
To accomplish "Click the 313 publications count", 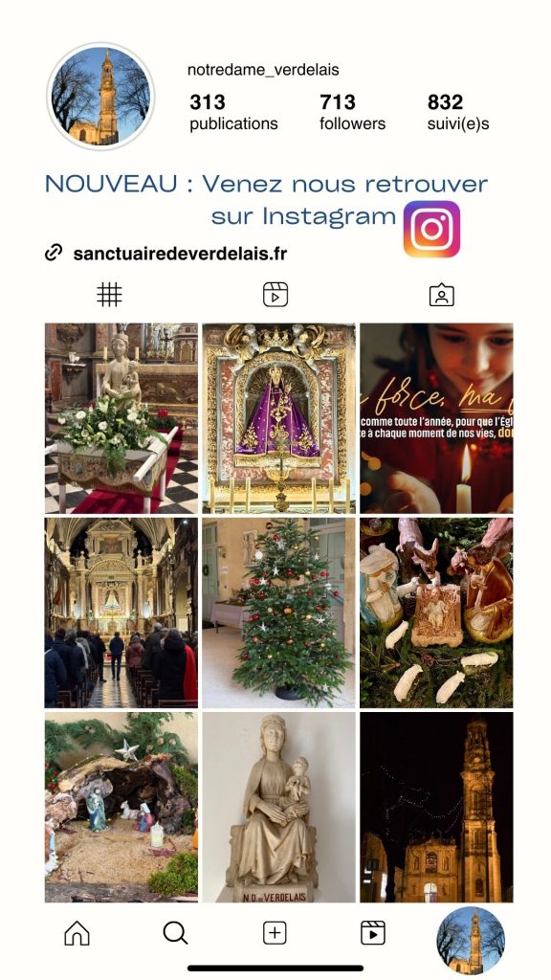I will (233, 113).
